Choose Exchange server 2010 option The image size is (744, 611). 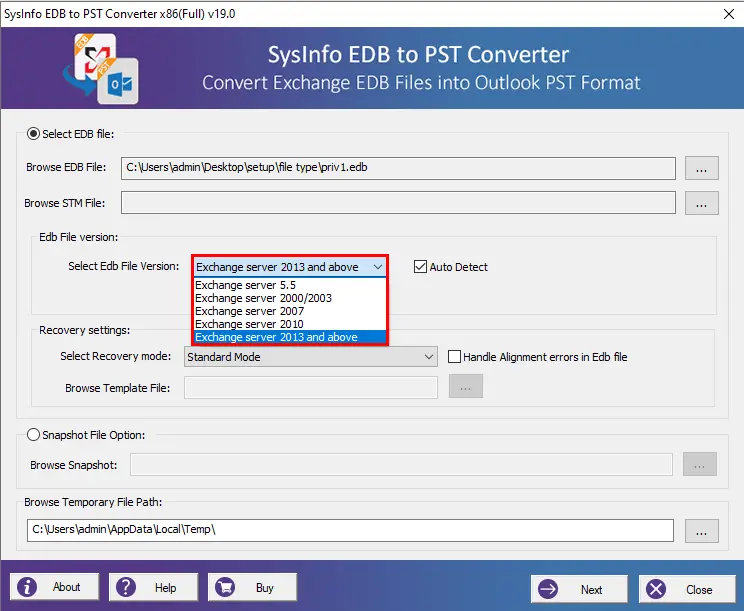[290, 324]
